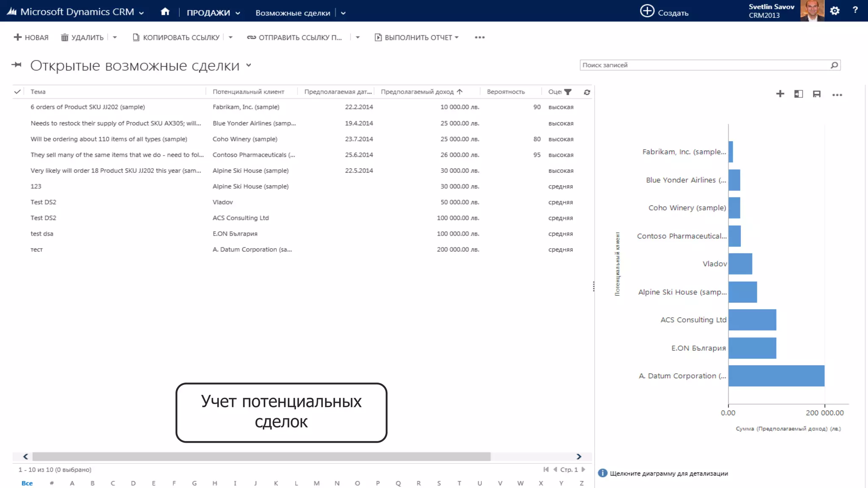Expand the ПРОДАЖИ area dropdown chevron
The width and height of the screenshot is (868, 488).
click(238, 13)
